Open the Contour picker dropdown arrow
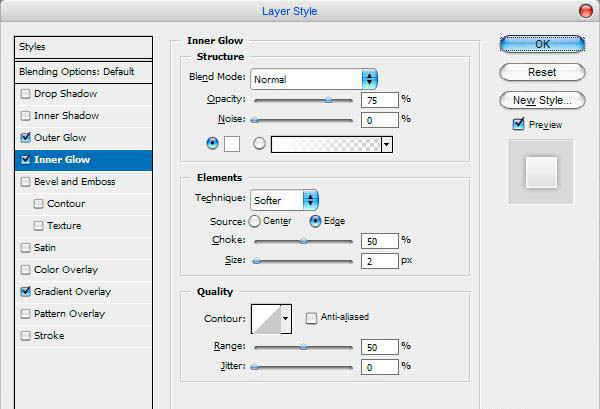This screenshot has width=600, height=409. pos(286,319)
